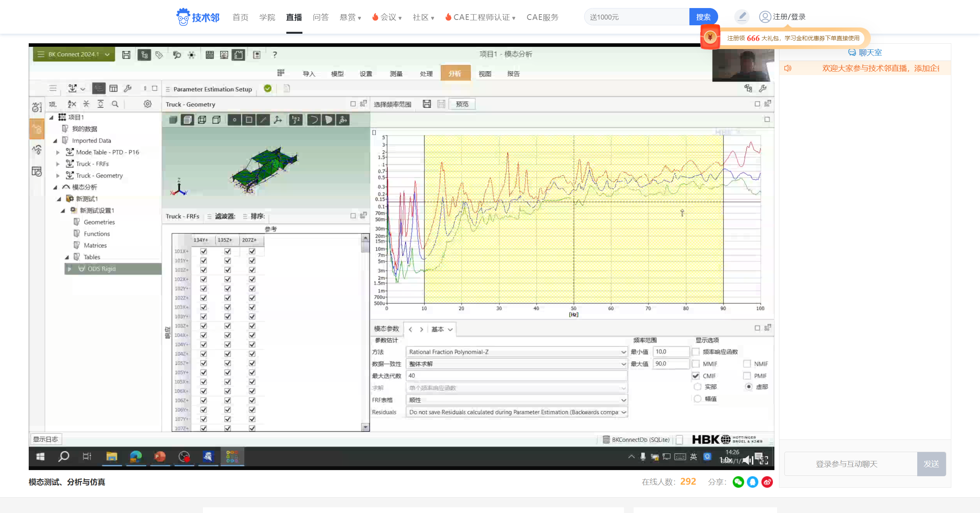
Task: Click the green validation check icon
Action: (268, 89)
